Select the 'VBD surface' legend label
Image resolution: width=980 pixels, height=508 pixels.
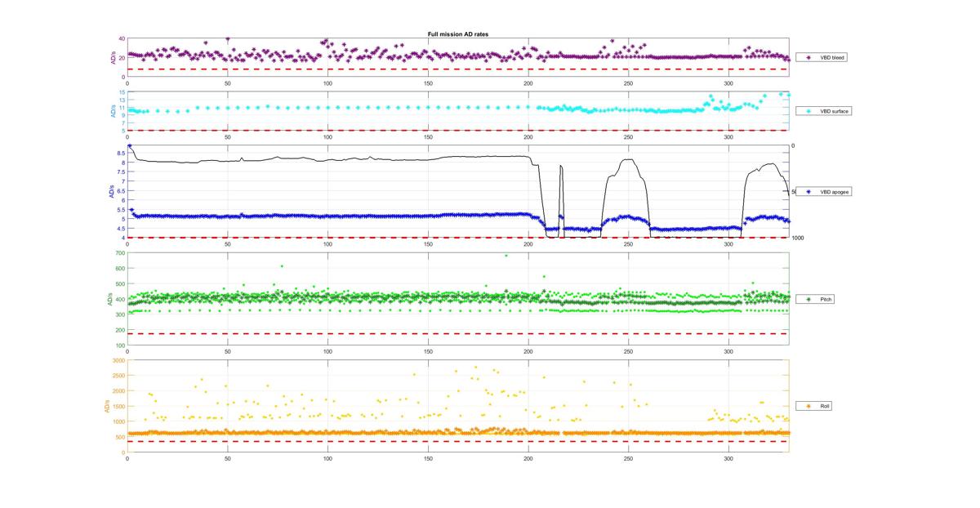click(834, 111)
